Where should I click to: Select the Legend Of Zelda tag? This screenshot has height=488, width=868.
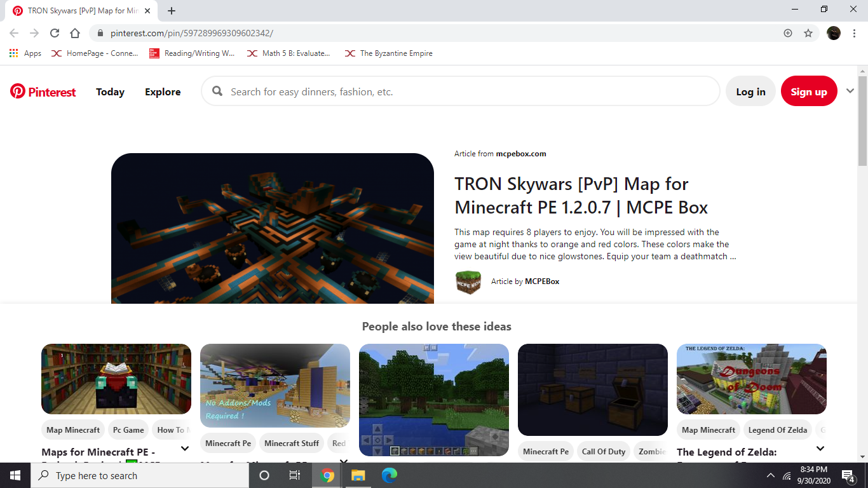tap(778, 430)
